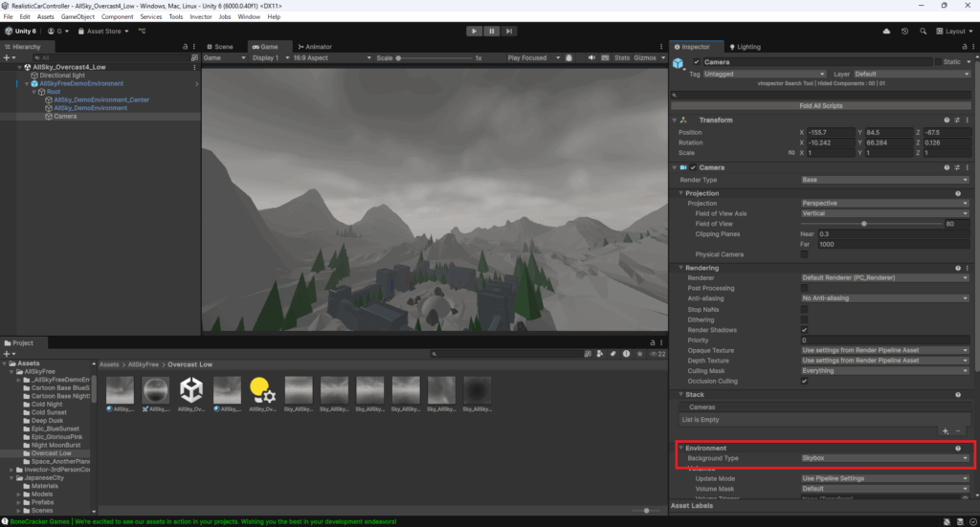The height and width of the screenshot is (527, 980).
Task: Click the Hierarchy search-by-type icon
Action: click(194, 57)
